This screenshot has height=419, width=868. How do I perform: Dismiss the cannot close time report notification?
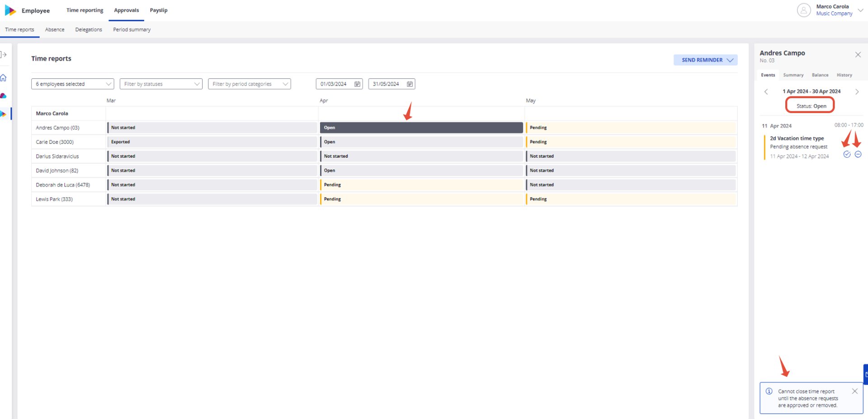tap(854, 391)
